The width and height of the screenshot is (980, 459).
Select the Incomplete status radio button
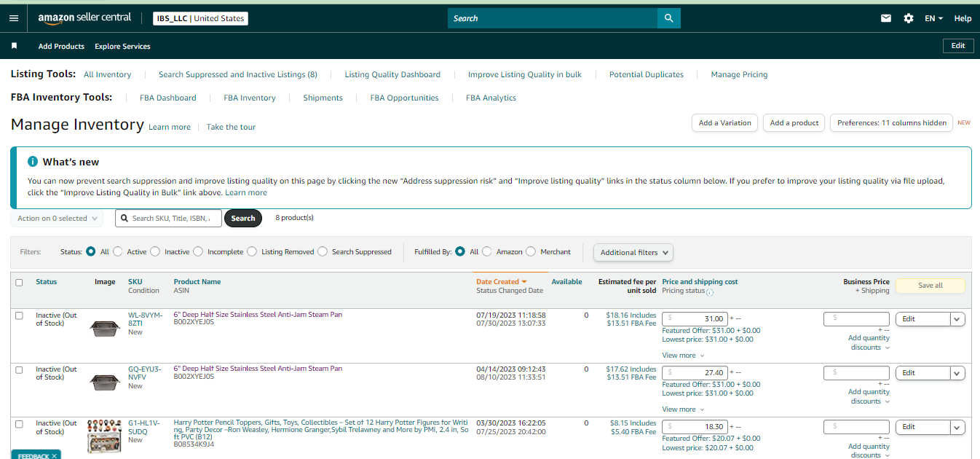pyautogui.click(x=198, y=251)
